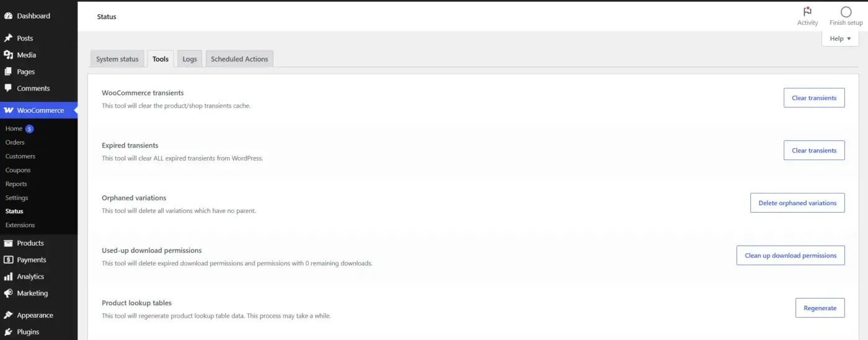
Task: Open the Plugins menu label
Action: coord(28,332)
